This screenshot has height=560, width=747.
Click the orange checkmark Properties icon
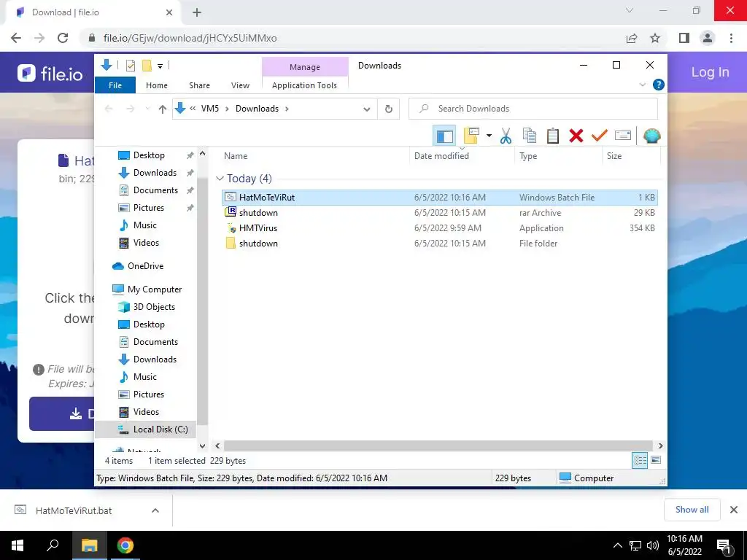tap(600, 136)
